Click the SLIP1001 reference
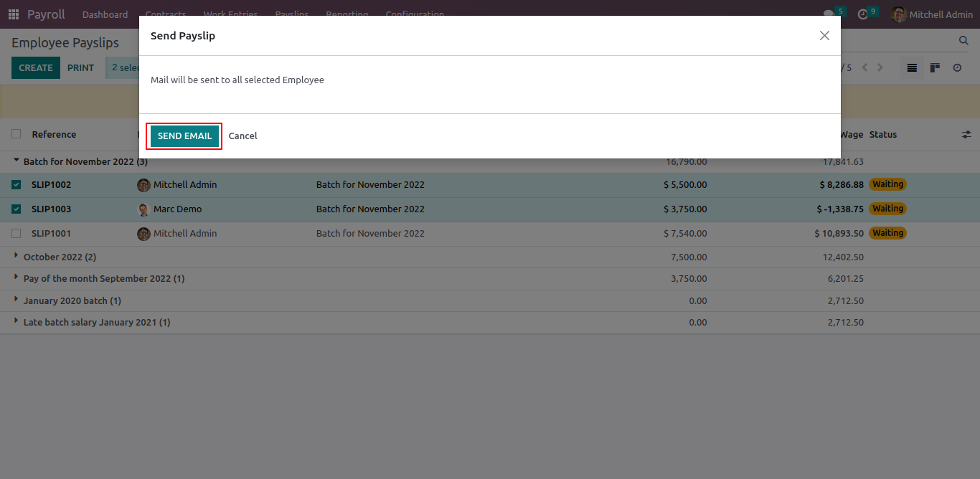This screenshot has height=479, width=980. (51, 234)
